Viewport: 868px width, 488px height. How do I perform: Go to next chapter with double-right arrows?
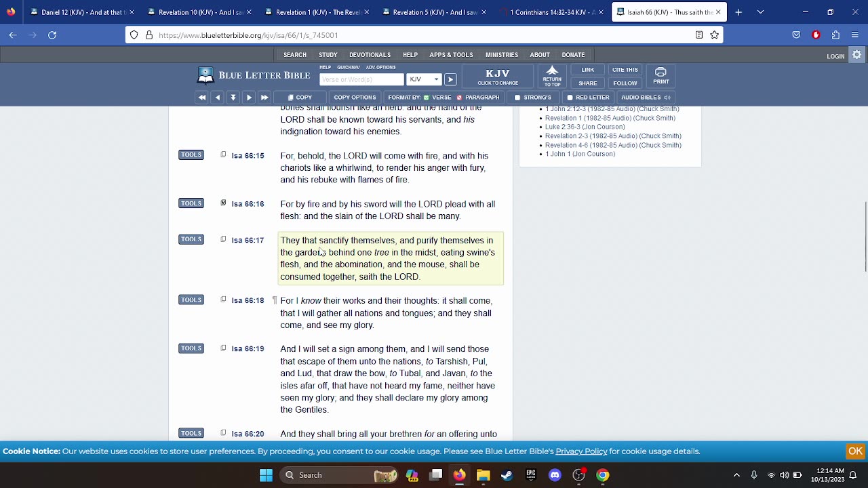pos(264,98)
